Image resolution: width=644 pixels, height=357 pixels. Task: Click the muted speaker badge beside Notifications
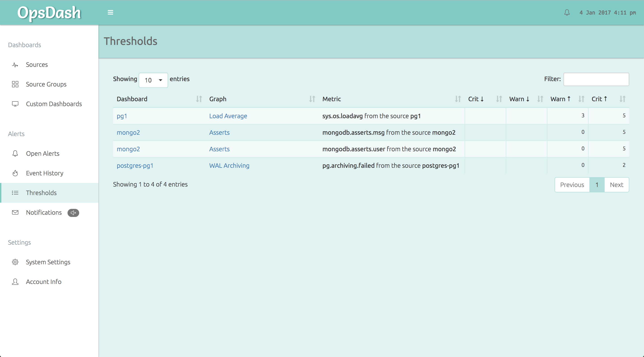(73, 213)
